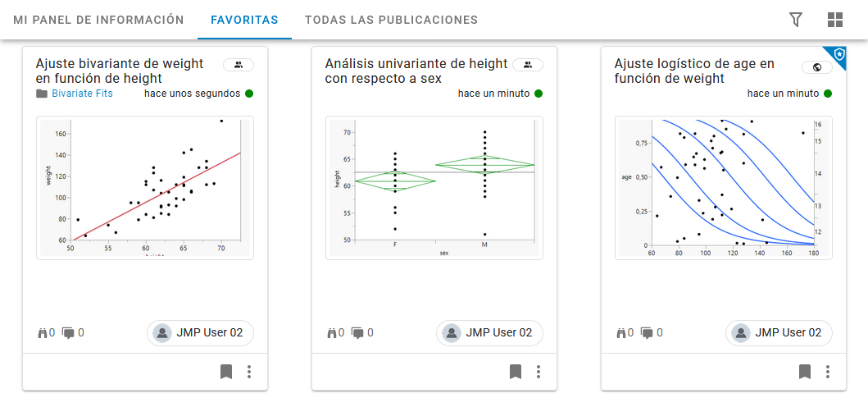This screenshot has width=868, height=407.
Task: Switch to Mi Panel de Información tab
Action: [x=98, y=20]
